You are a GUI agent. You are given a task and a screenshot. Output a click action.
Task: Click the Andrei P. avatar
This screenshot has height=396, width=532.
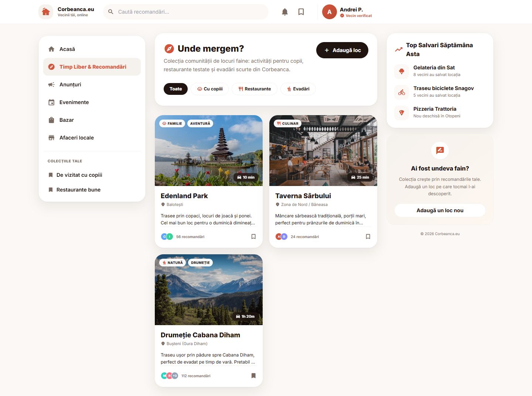[x=330, y=12]
